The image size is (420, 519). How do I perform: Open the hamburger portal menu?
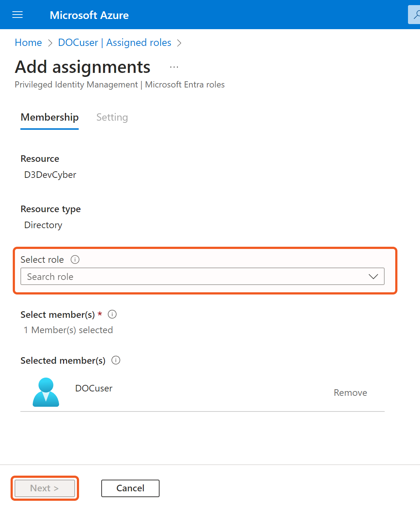(17, 15)
